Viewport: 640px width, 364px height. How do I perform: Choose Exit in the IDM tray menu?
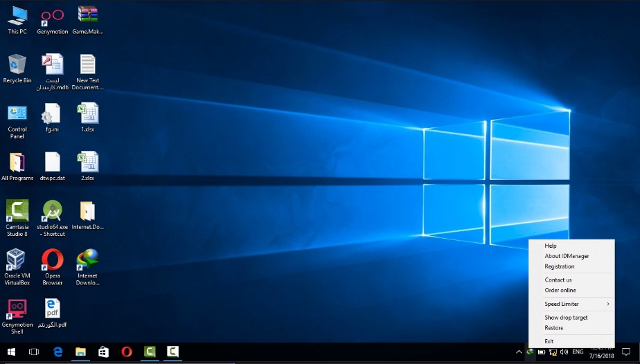pos(549,341)
